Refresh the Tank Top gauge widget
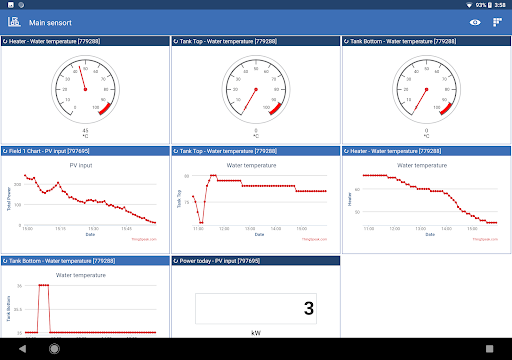Image resolution: width=512 pixels, height=360 pixels. [x=176, y=41]
